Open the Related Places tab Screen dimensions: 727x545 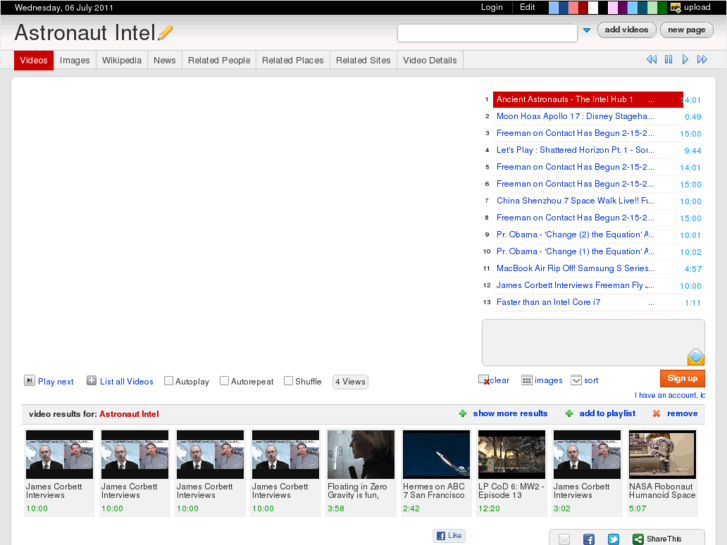293,60
